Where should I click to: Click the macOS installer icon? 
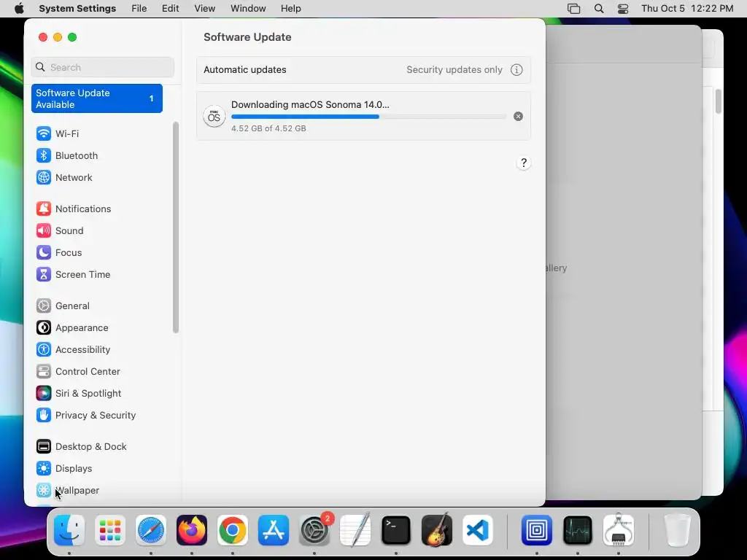pos(214,117)
